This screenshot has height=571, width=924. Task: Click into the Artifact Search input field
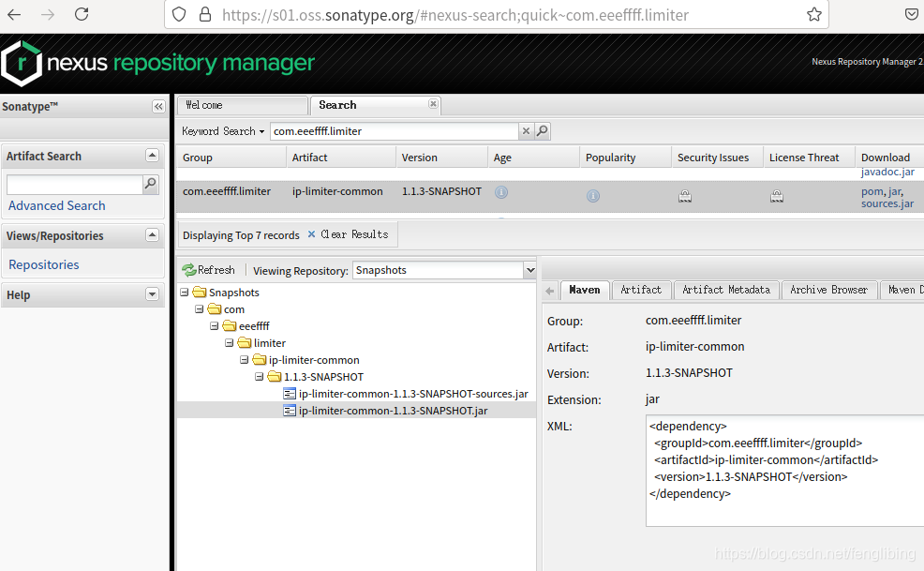[75, 185]
